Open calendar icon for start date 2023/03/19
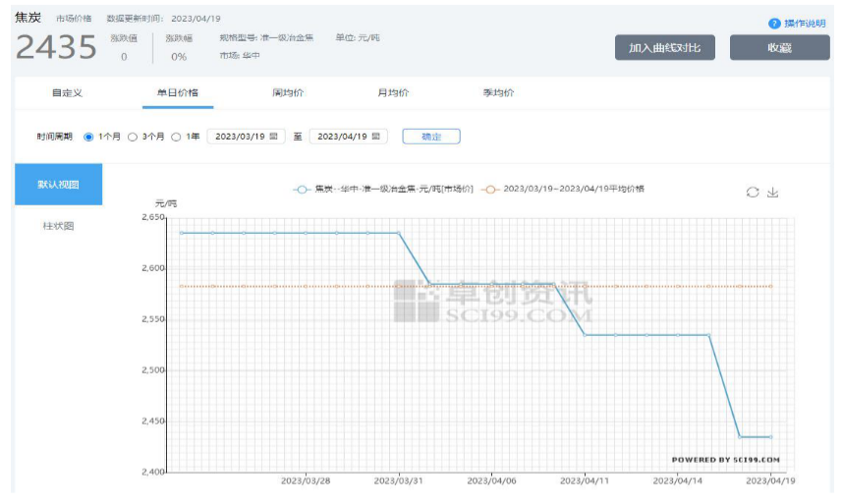 pyautogui.click(x=273, y=137)
